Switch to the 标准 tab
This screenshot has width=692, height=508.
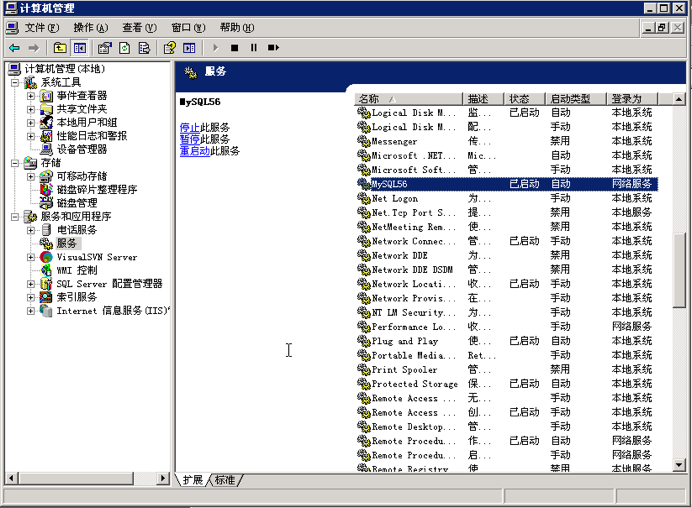[226, 480]
